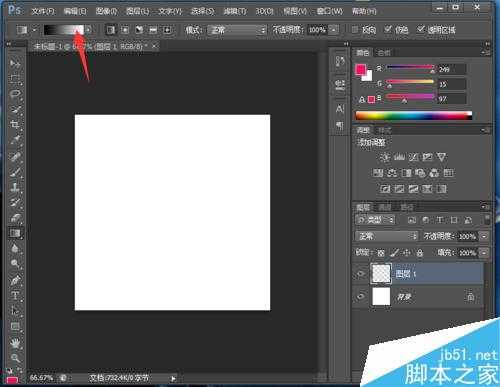Open the 图层(L) menu
This screenshot has width=500, height=387.
[138, 11]
